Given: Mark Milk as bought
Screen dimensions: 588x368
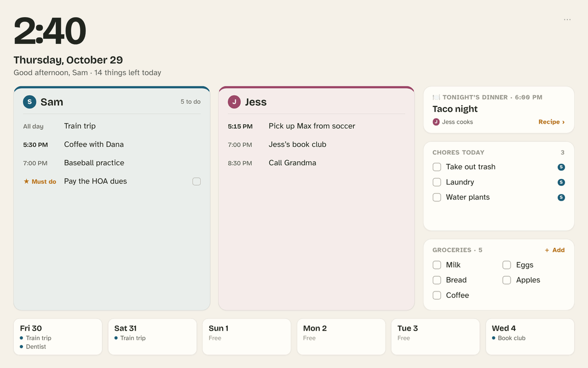Looking at the screenshot, I should coord(437,265).
